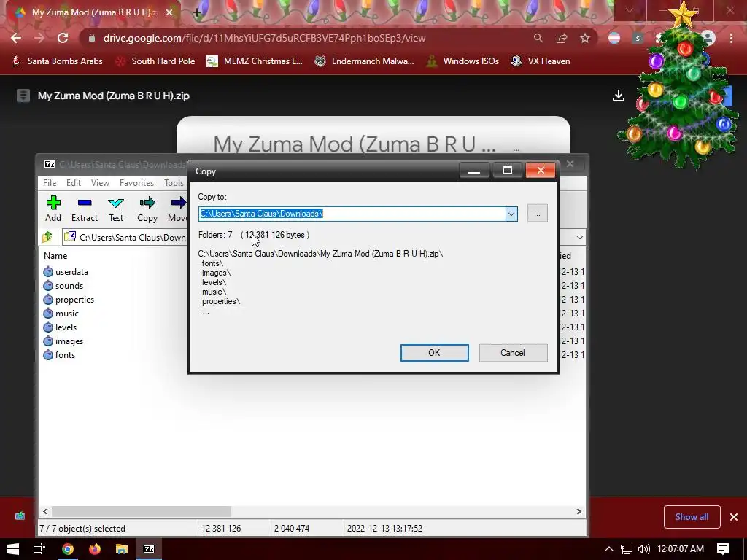The height and width of the screenshot is (560, 747).
Task: Click the Copy toolbar icon in 7-Zip
Action: 147,209
